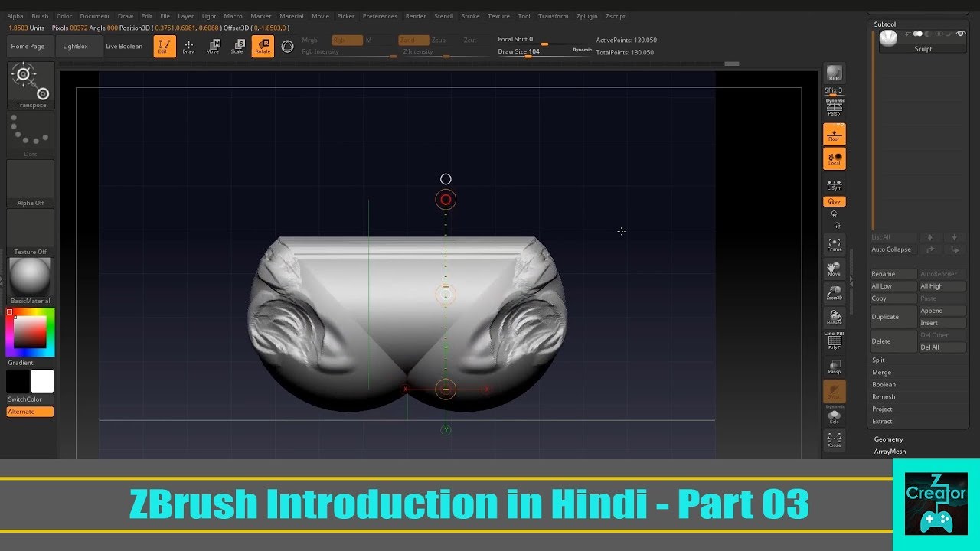Viewport: 980px width, 551px height.
Task: Activate the Rotate transform icon in top toolbar
Action: click(x=263, y=47)
